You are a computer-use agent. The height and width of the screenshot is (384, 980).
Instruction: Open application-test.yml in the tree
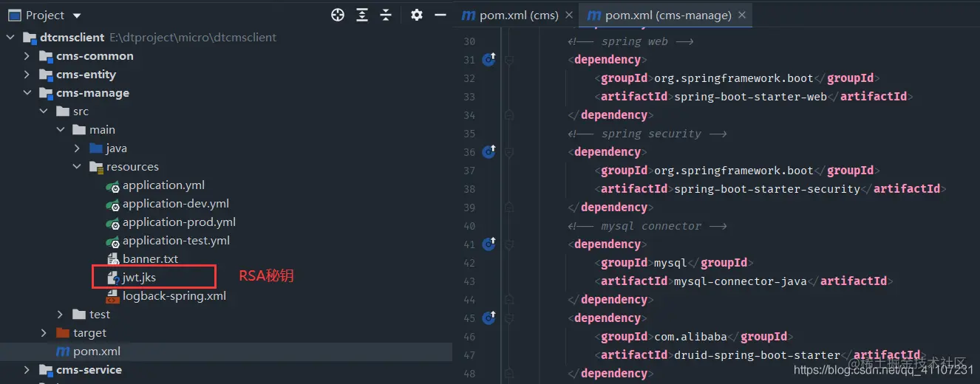point(176,240)
